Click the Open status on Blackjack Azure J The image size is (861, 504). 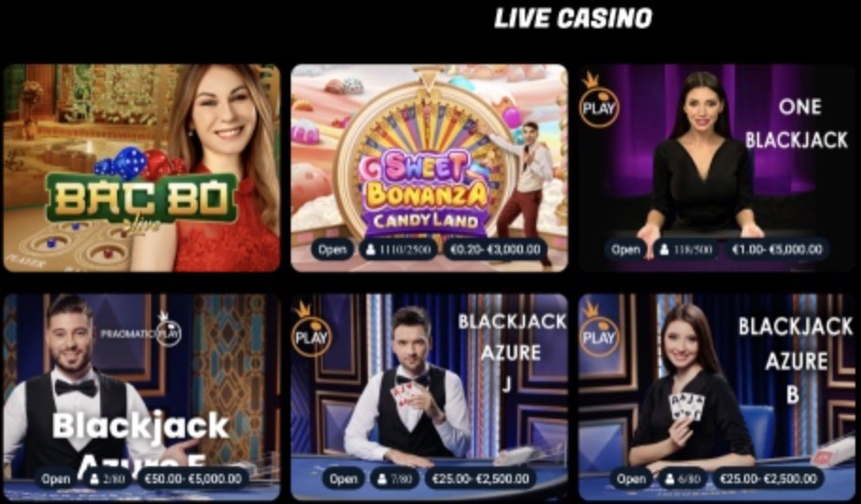click(344, 479)
